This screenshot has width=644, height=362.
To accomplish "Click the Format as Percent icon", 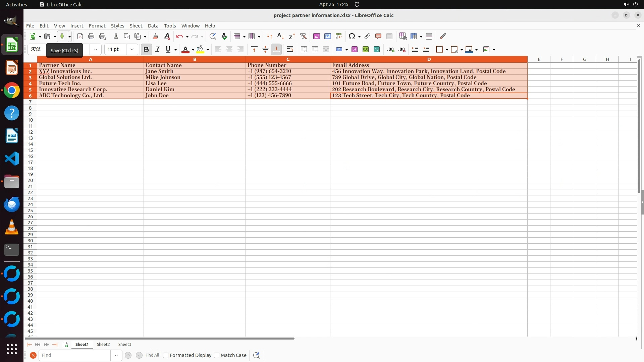I will point(355,49).
